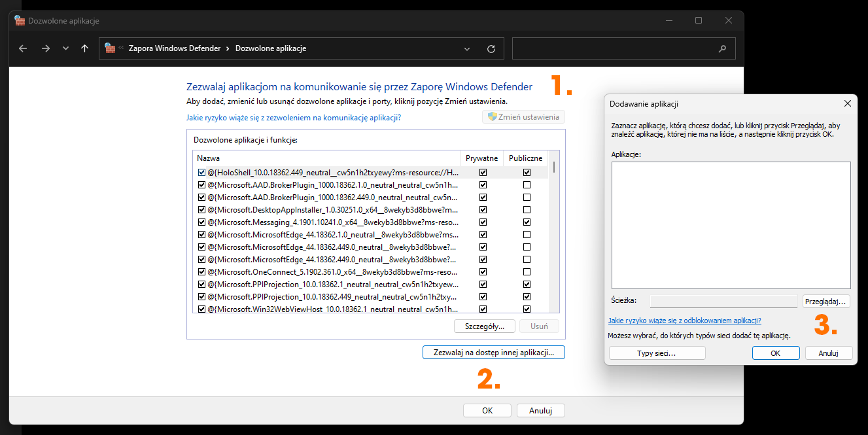Expand the address bar history dropdown

click(467, 48)
